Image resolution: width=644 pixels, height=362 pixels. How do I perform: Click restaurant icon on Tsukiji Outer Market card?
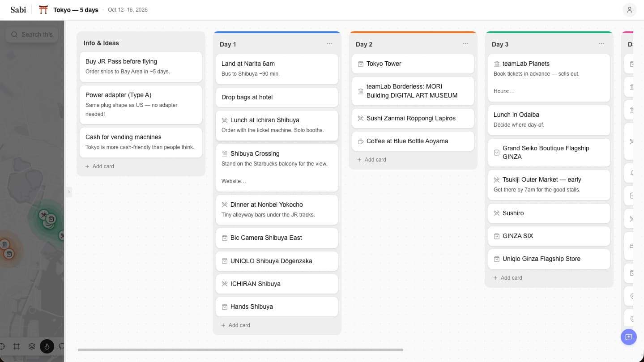tap(497, 180)
